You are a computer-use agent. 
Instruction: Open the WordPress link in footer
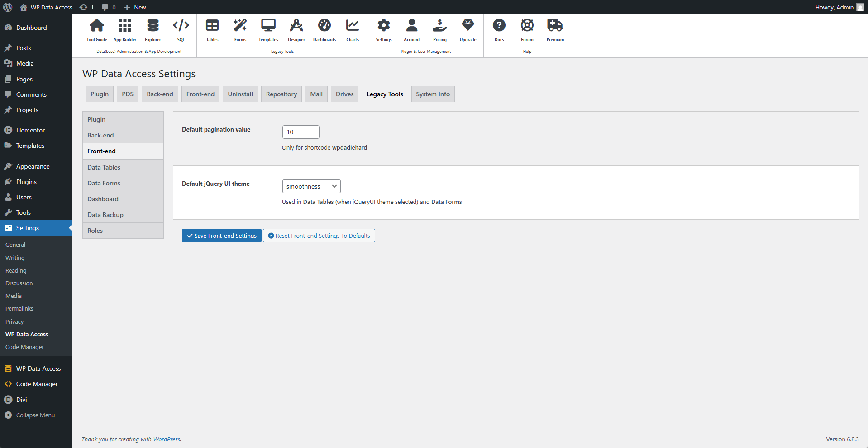(x=167, y=439)
